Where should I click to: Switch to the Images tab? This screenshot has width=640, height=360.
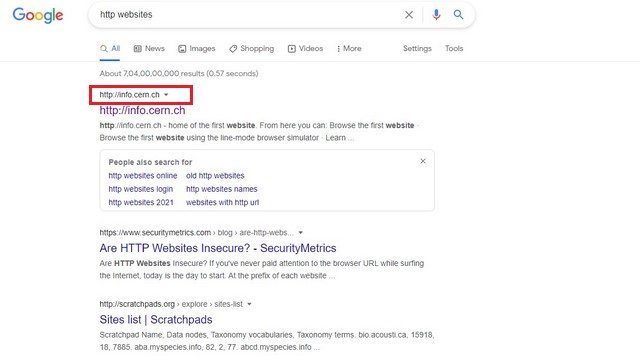197,49
